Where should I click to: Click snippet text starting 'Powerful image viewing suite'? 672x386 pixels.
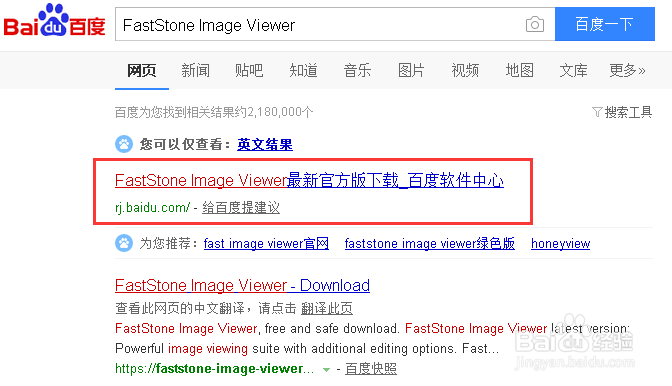307,348
